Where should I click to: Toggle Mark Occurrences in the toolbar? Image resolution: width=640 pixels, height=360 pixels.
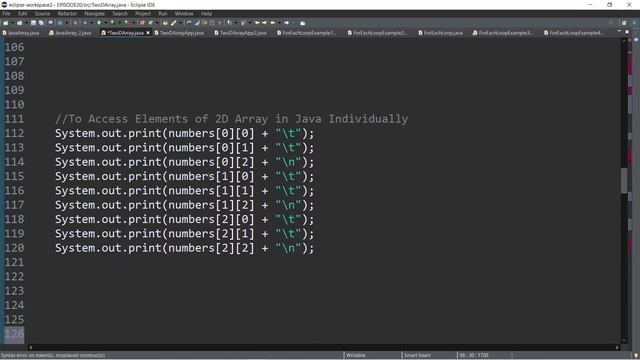[196, 23]
